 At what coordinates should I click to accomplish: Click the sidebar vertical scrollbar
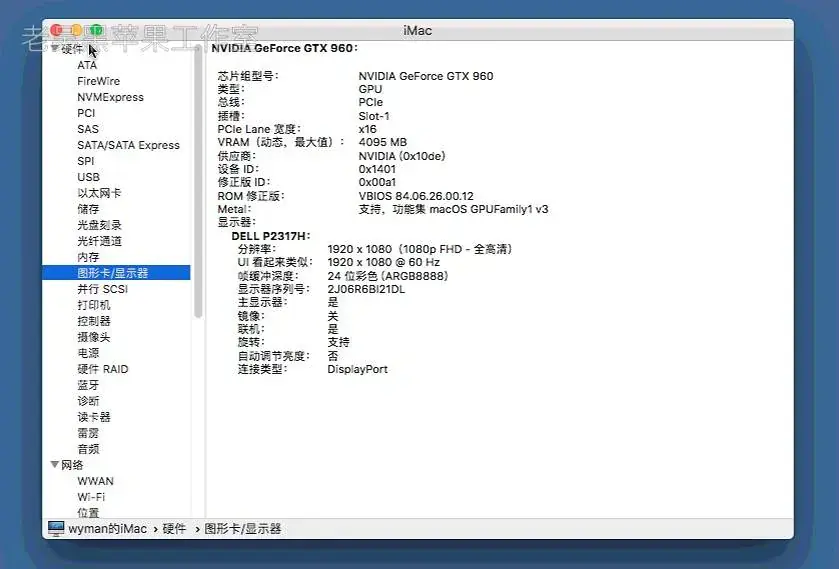pyautogui.click(x=198, y=182)
